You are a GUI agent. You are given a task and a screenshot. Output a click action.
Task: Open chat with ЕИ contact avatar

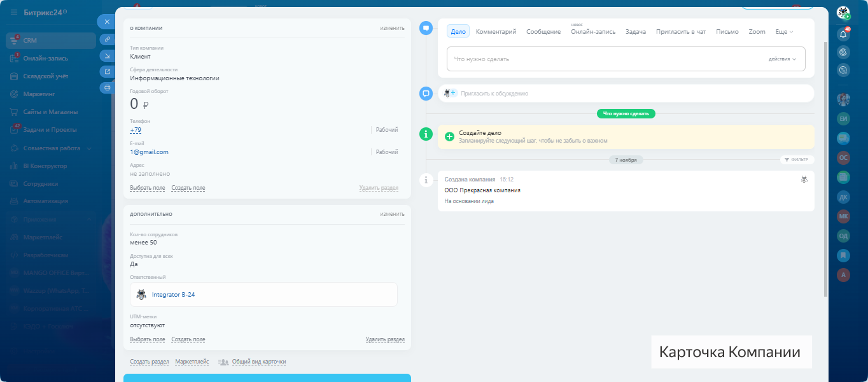pos(843,118)
